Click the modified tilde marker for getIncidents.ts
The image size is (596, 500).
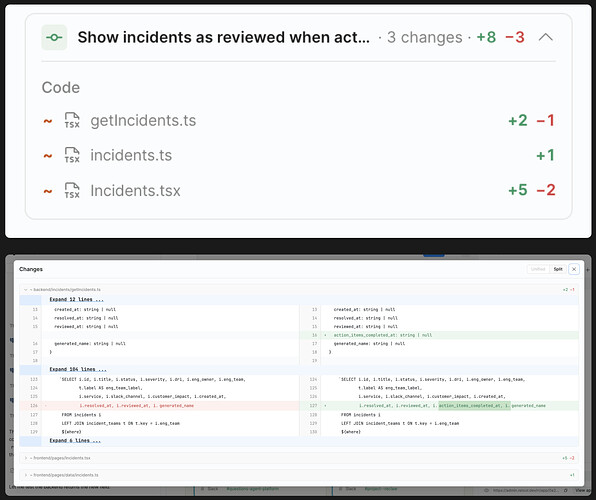pyautogui.click(x=48, y=121)
